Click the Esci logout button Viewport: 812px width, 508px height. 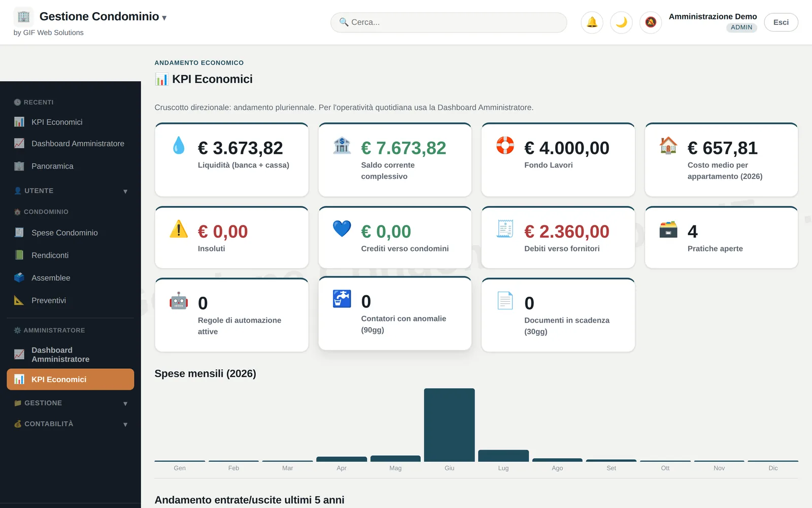pos(781,22)
